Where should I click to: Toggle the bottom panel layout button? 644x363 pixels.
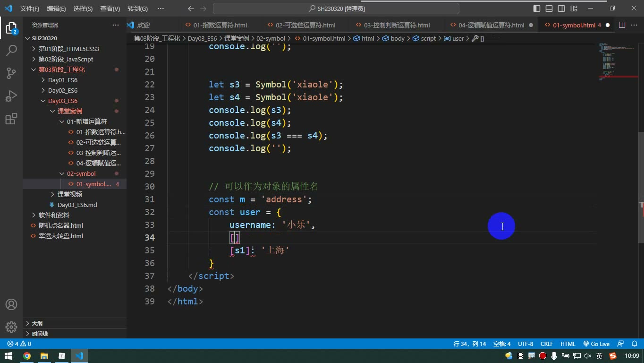point(549,9)
